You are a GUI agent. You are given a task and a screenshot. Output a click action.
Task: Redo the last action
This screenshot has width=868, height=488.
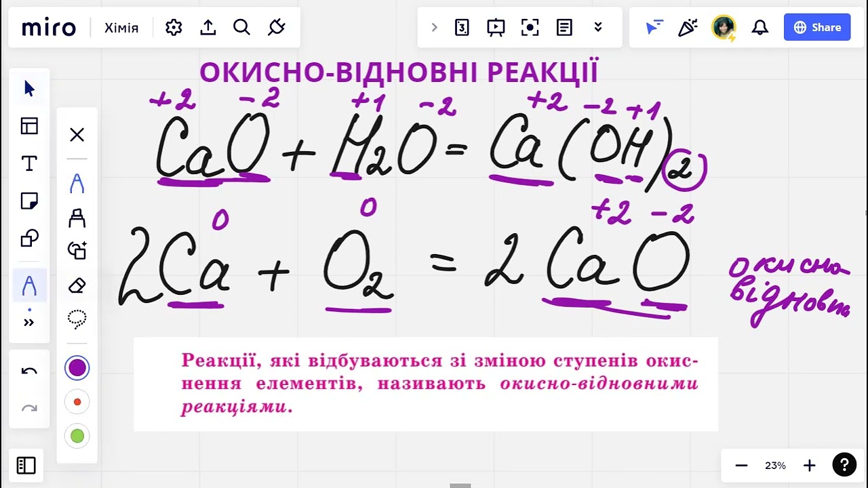pyautogui.click(x=29, y=408)
